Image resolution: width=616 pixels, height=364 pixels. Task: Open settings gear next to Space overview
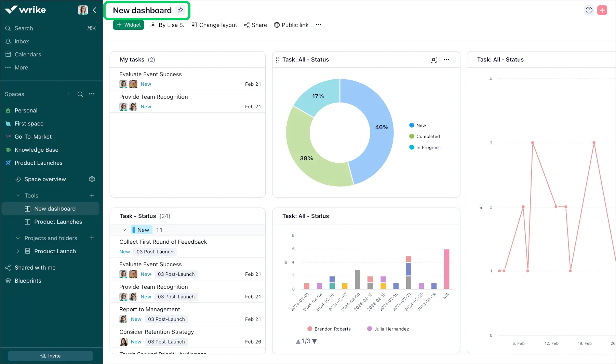click(92, 179)
